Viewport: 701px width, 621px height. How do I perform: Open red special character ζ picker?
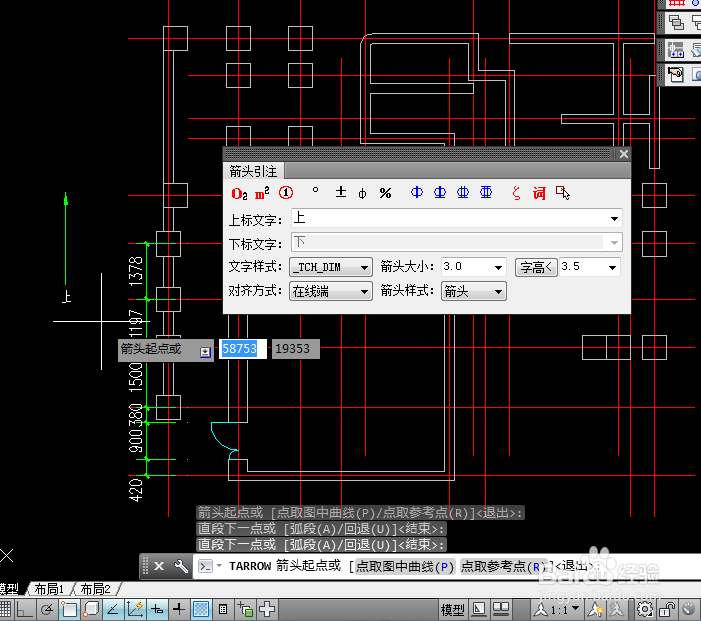516,193
